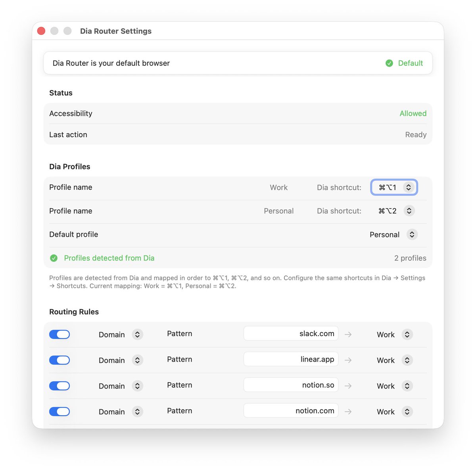Open the Work target dropdown for notion.com

pyautogui.click(x=394, y=412)
